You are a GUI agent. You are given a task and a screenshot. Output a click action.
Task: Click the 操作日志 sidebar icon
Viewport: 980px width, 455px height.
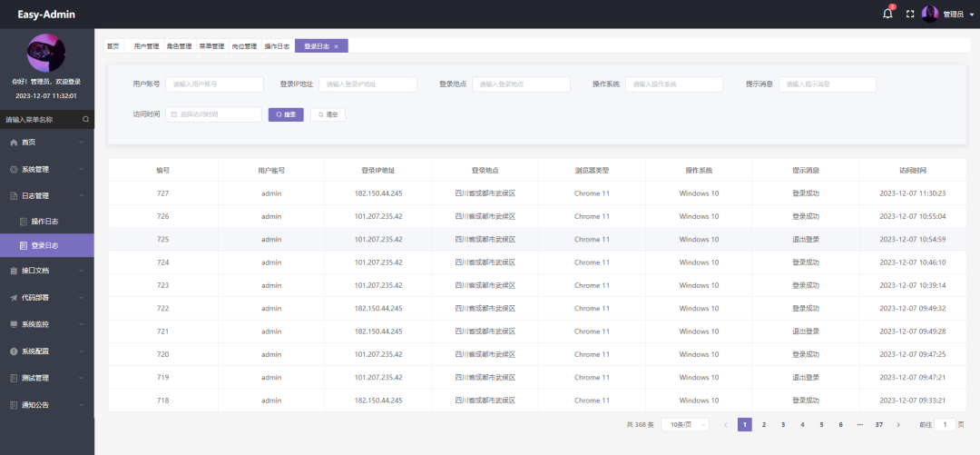[23, 222]
